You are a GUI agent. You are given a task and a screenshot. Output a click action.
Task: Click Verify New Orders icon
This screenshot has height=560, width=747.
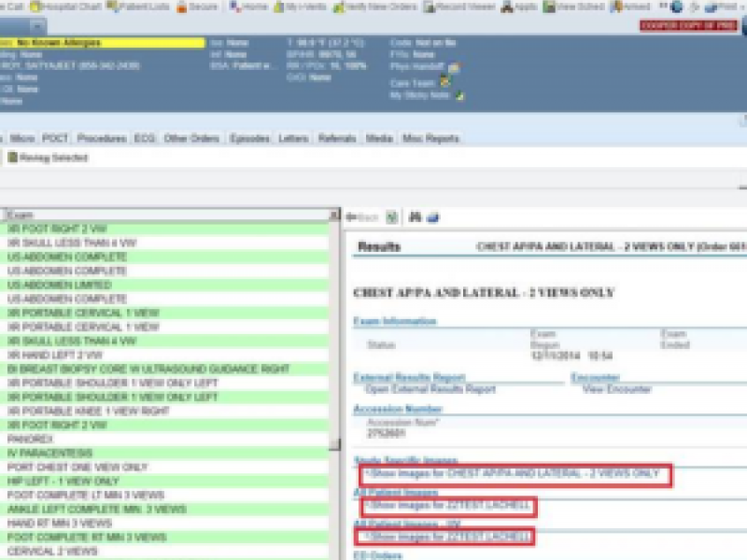[377, 7]
